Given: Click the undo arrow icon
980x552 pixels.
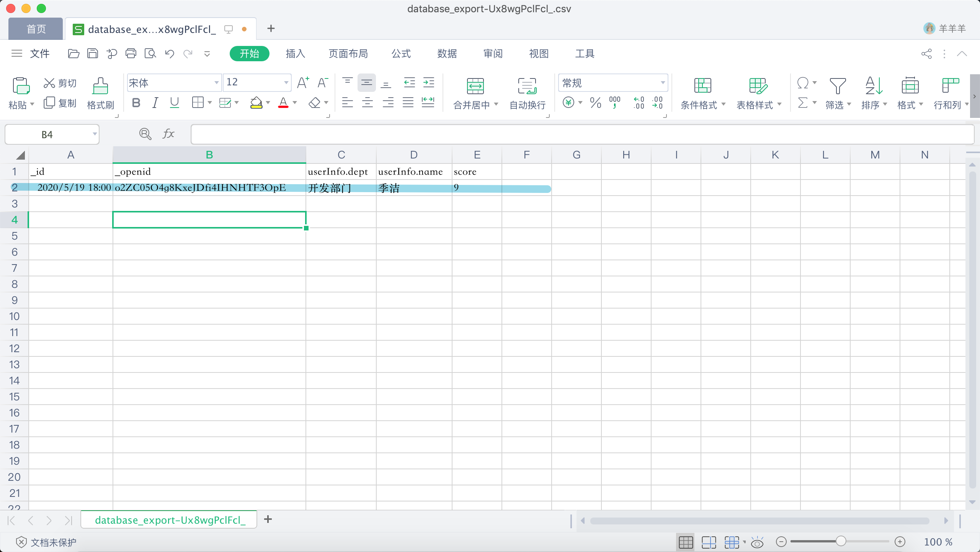Looking at the screenshot, I should point(170,54).
